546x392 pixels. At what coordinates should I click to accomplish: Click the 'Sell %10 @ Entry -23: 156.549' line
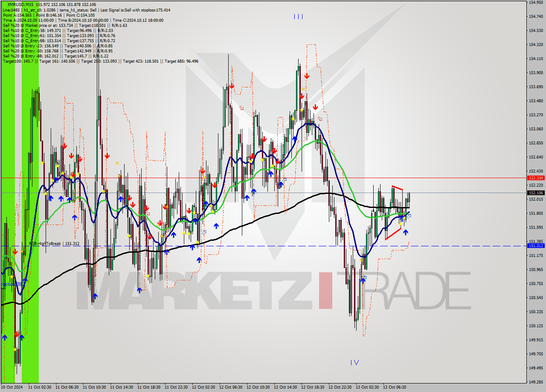58,46
